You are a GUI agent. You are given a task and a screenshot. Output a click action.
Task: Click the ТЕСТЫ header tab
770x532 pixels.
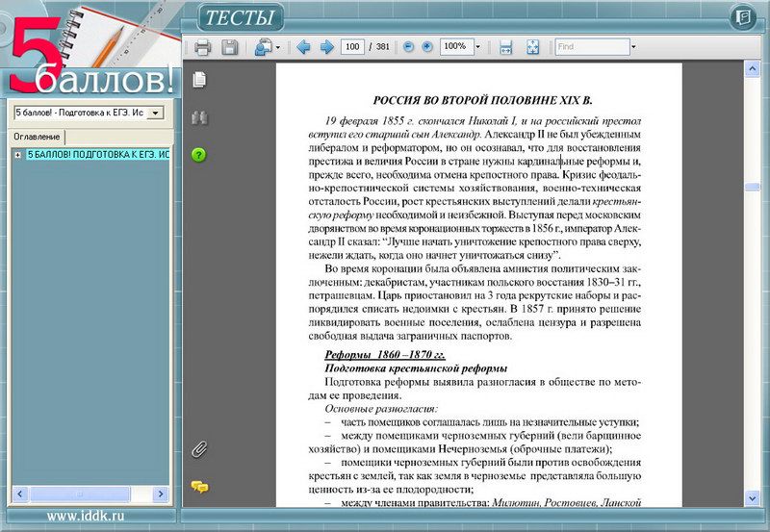pos(242,16)
